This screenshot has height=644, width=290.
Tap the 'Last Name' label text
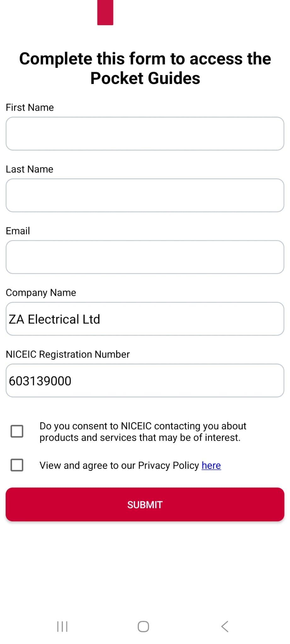point(30,169)
